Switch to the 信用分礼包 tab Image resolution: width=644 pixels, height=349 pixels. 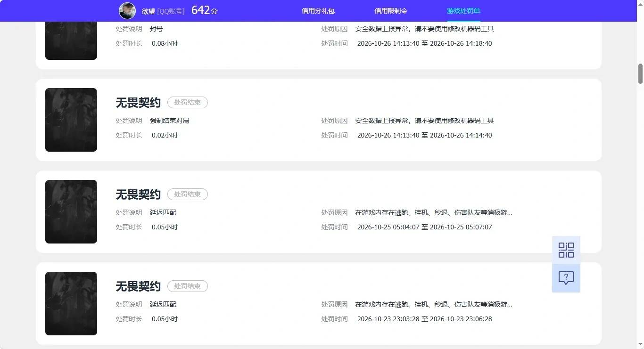coord(318,11)
